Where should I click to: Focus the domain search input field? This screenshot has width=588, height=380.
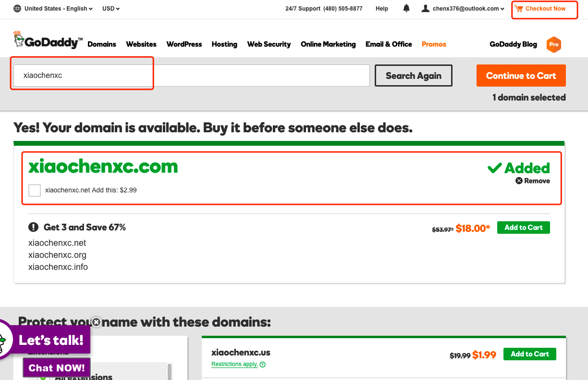pos(192,76)
